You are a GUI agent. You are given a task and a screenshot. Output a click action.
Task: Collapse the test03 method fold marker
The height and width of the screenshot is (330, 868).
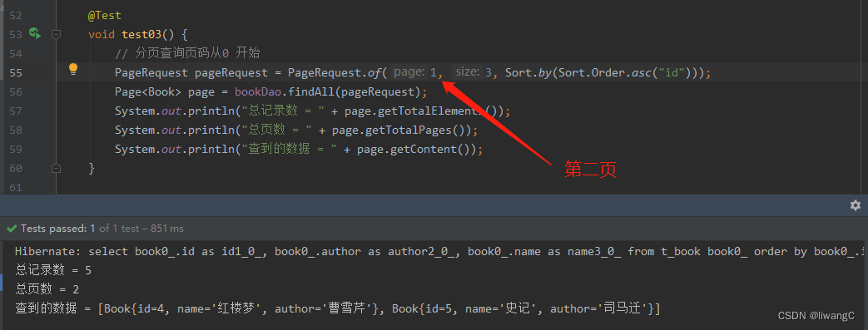pyautogui.click(x=56, y=34)
